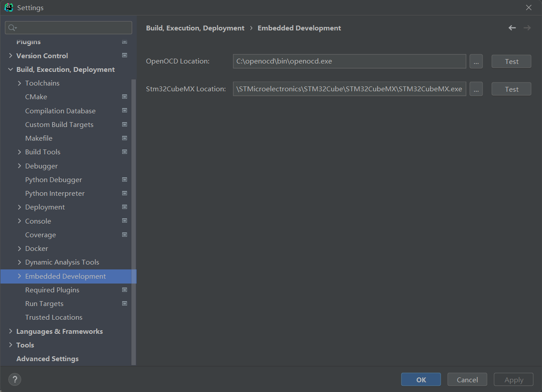This screenshot has height=392, width=542.
Task: Expand the Languages & Frameworks section
Action: pos(11,332)
